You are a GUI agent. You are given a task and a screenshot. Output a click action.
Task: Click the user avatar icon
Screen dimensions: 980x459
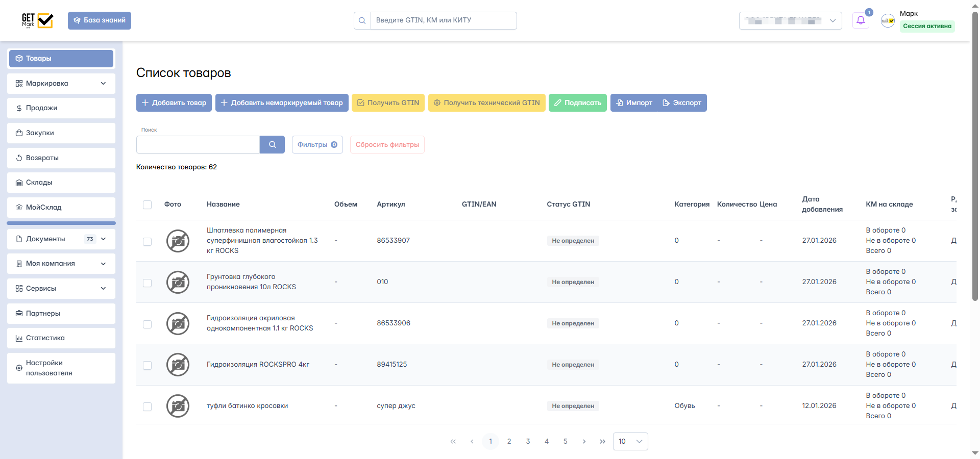point(888,21)
